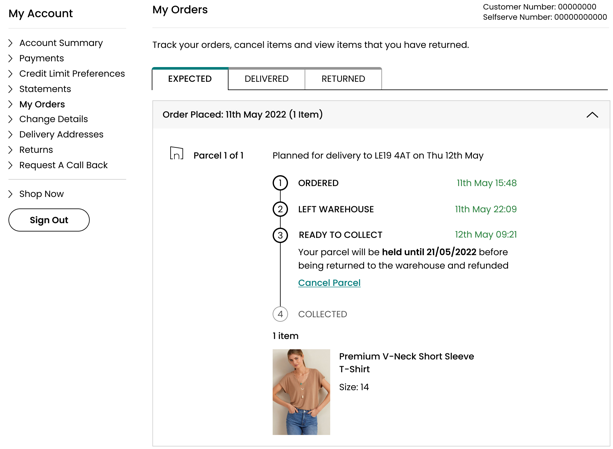Go to Delivery Addresses
The height and width of the screenshot is (449, 613).
(x=61, y=134)
